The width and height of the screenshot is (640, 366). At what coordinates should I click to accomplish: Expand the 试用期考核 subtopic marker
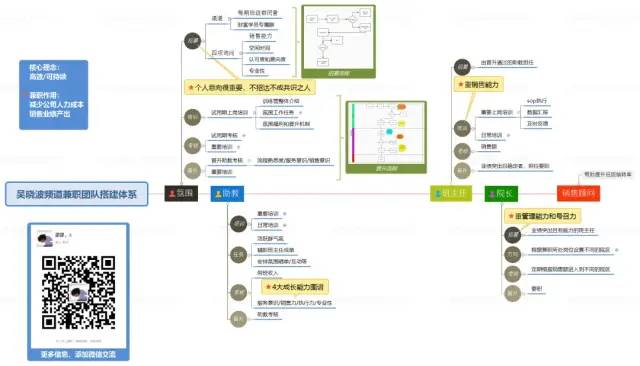[x=244, y=135]
